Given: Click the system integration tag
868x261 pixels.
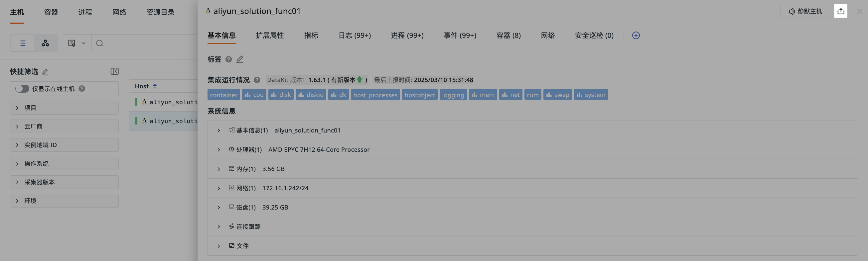Looking at the screenshot, I should pyautogui.click(x=591, y=95).
